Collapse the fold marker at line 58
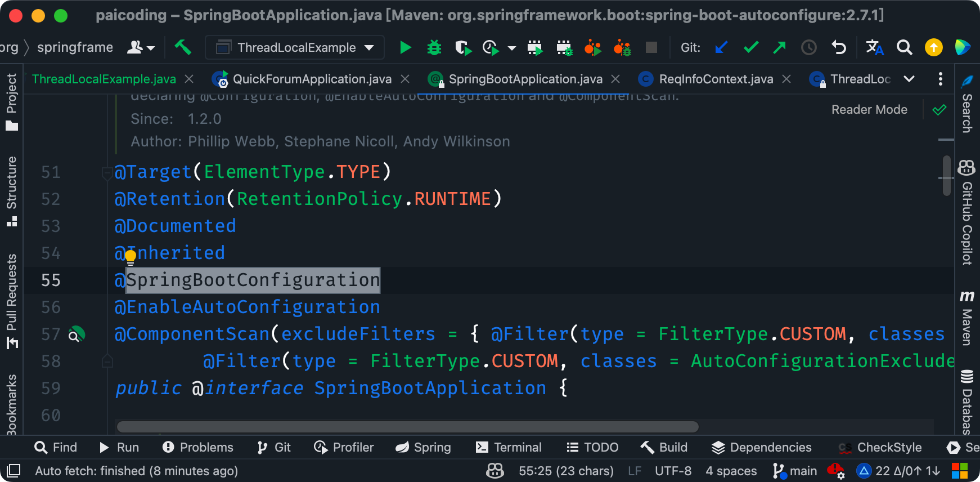Screen dimensions: 980x482 (107, 361)
